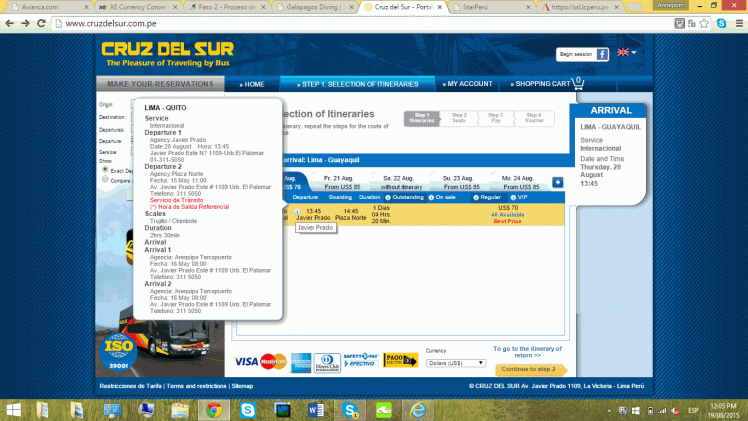
Task: Click the info icon next to VIP
Action: 513,197
